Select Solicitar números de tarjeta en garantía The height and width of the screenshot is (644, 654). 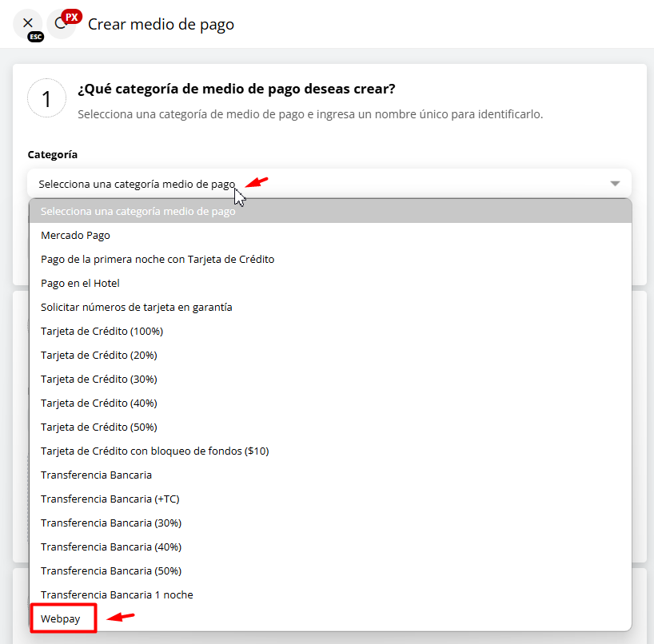point(136,308)
